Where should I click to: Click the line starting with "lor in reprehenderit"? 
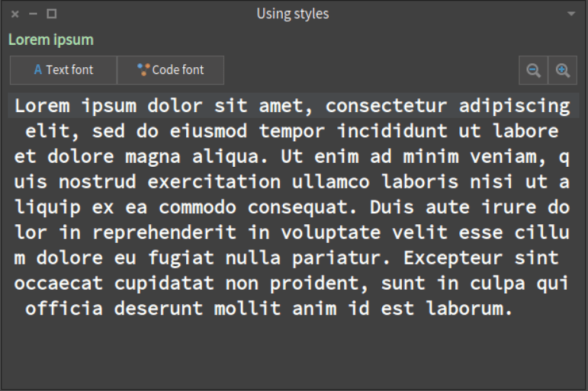click(292, 232)
